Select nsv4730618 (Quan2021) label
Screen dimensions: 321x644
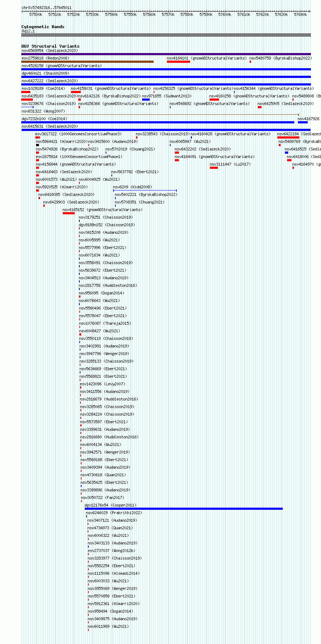click(103, 475)
